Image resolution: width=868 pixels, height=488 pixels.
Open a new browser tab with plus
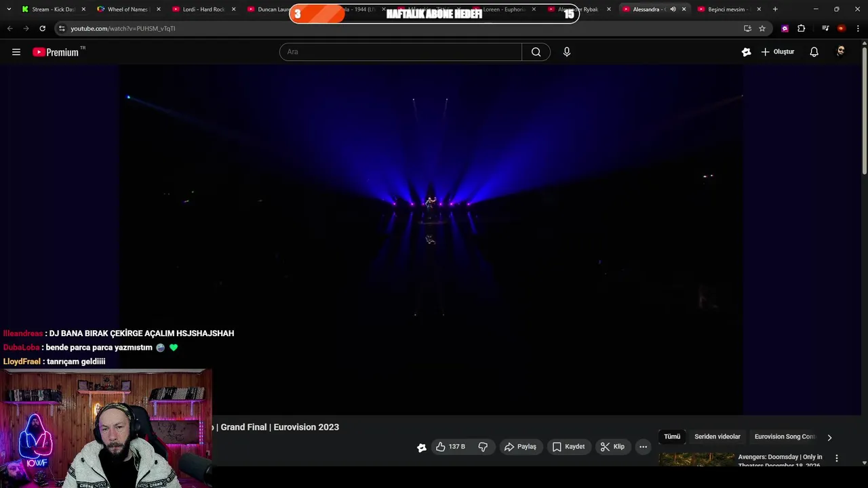(x=775, y=9)
